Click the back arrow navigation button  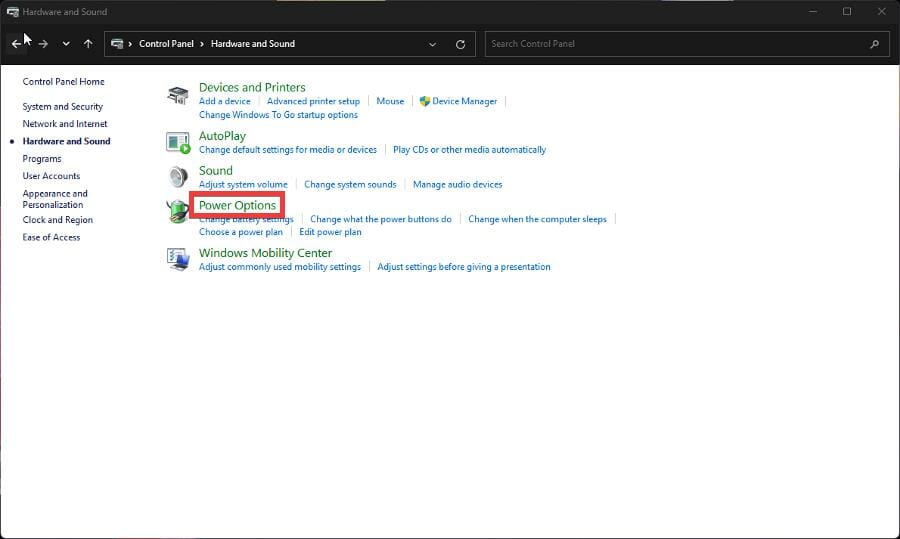tap(16, 44)
